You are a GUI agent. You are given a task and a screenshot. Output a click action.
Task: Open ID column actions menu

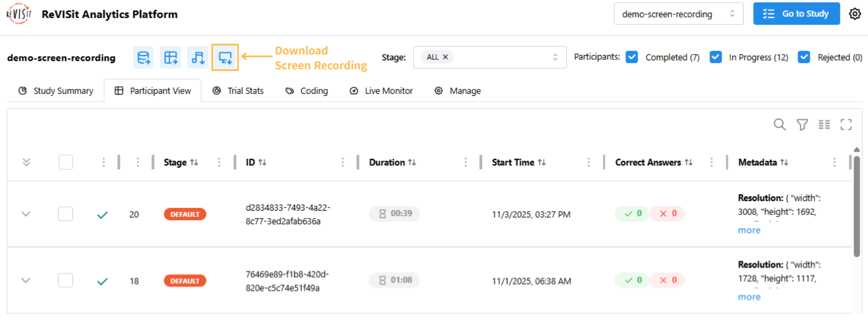343,162
